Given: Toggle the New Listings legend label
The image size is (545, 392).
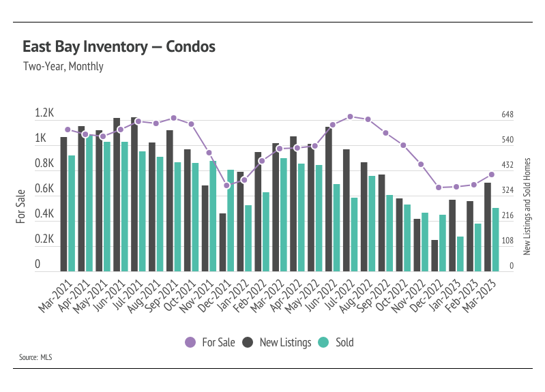Looking at the screenshot, I should tap(285, 343).
